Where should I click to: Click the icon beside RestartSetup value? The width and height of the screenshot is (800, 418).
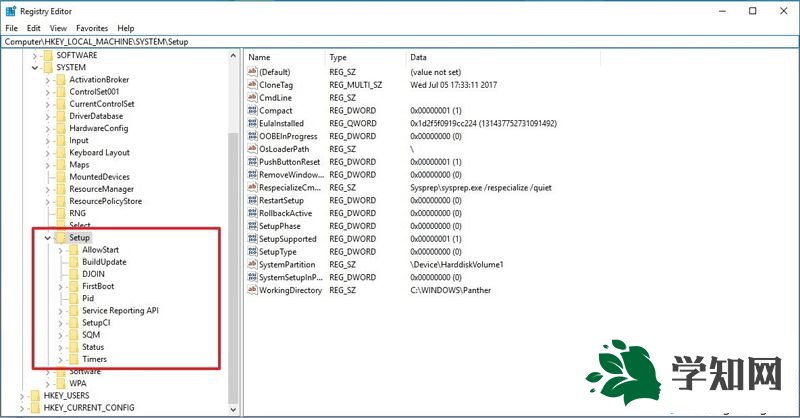click(252, 200)
